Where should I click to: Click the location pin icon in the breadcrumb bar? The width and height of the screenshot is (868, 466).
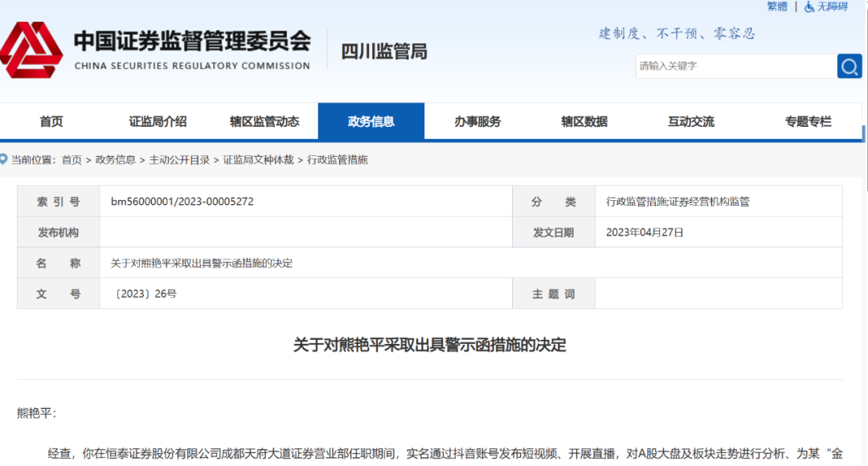(x=6, y=158)
